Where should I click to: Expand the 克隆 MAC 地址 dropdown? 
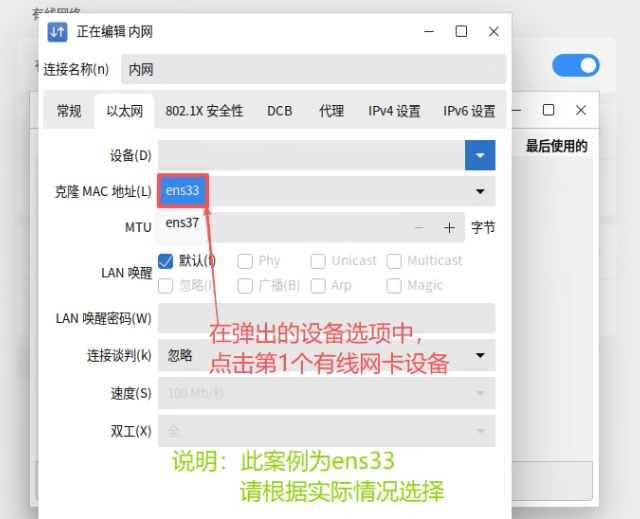pyautogui.click(x=480, y=190)
